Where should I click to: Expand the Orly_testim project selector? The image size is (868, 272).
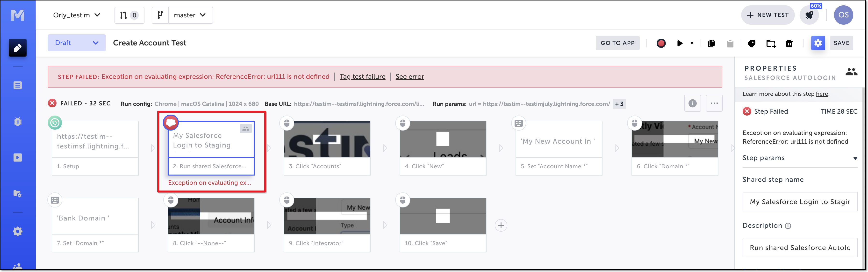[77, 15]
